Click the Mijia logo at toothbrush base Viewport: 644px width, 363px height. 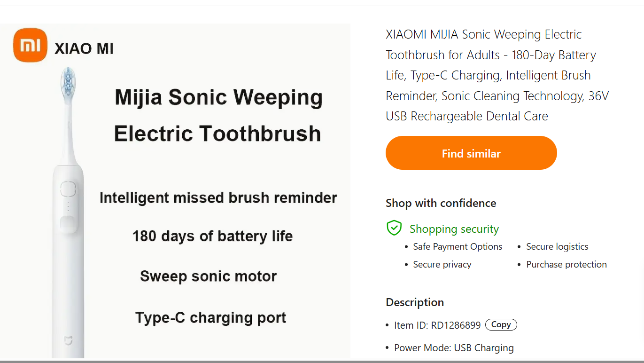tap(68, 340)
